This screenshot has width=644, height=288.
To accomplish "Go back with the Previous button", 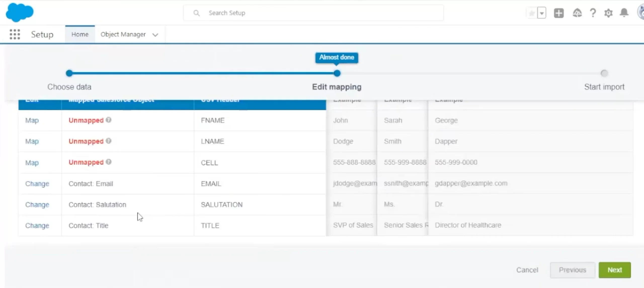I will point(572,270).
